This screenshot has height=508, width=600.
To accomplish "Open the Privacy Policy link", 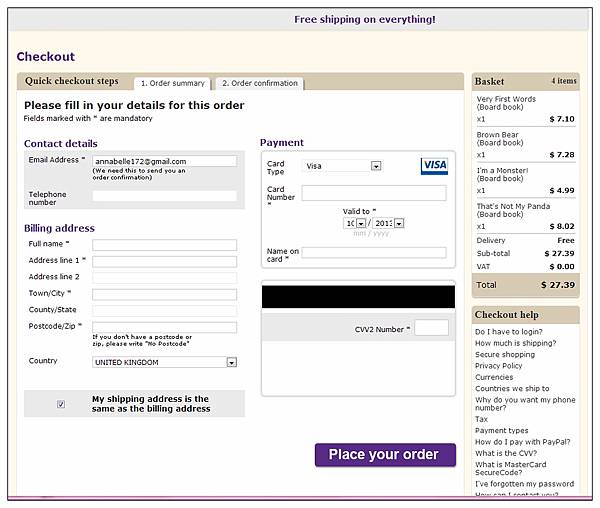I will pyautogui.click(x=498, y=366).
